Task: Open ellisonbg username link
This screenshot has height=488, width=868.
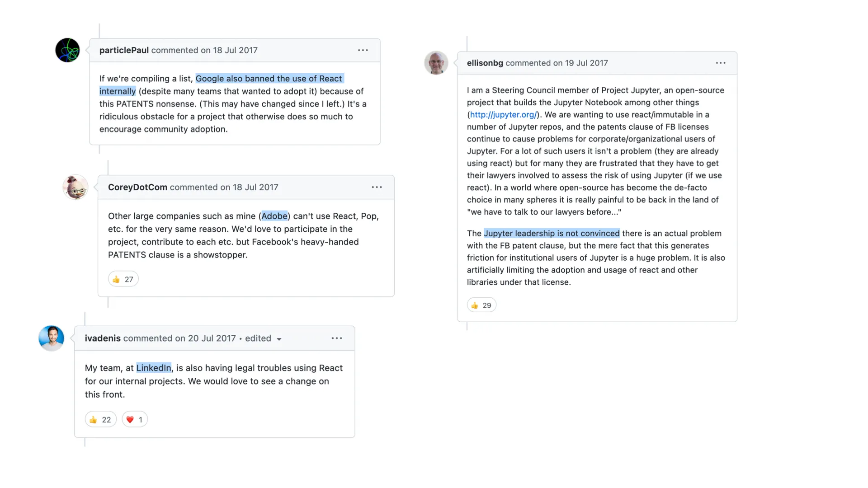Action: [x=485, y=63]
